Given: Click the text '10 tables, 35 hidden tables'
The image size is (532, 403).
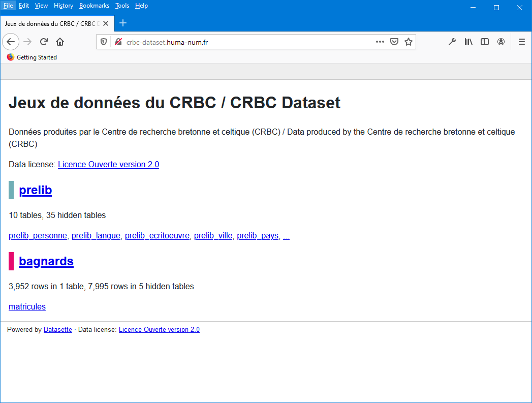Looking at the screenshot, I should point(57,215).
